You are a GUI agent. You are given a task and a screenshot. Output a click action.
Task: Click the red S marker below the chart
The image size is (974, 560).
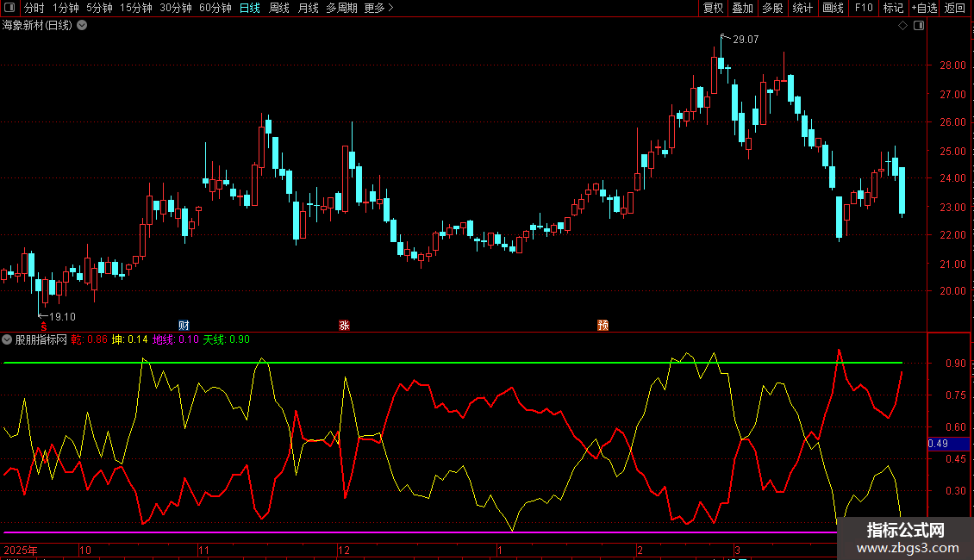(x=43, y=326)
